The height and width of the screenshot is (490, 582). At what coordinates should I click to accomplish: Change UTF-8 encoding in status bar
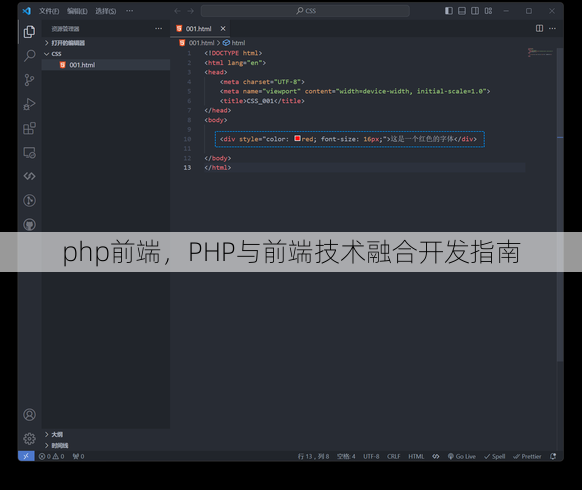(x=371, y=456)
